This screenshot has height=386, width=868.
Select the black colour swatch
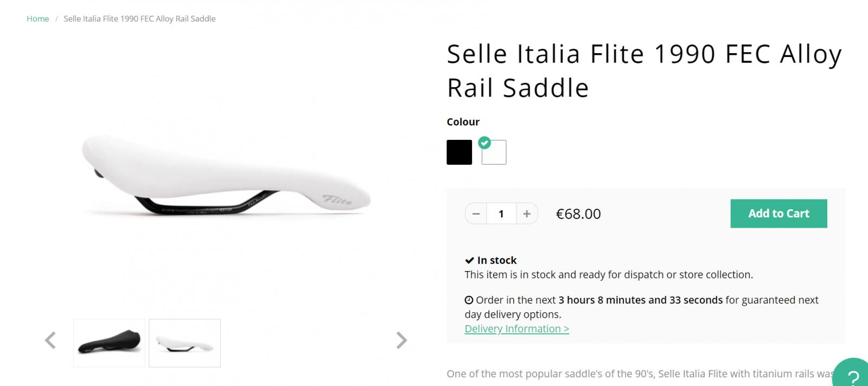click(x=459, y=152)
